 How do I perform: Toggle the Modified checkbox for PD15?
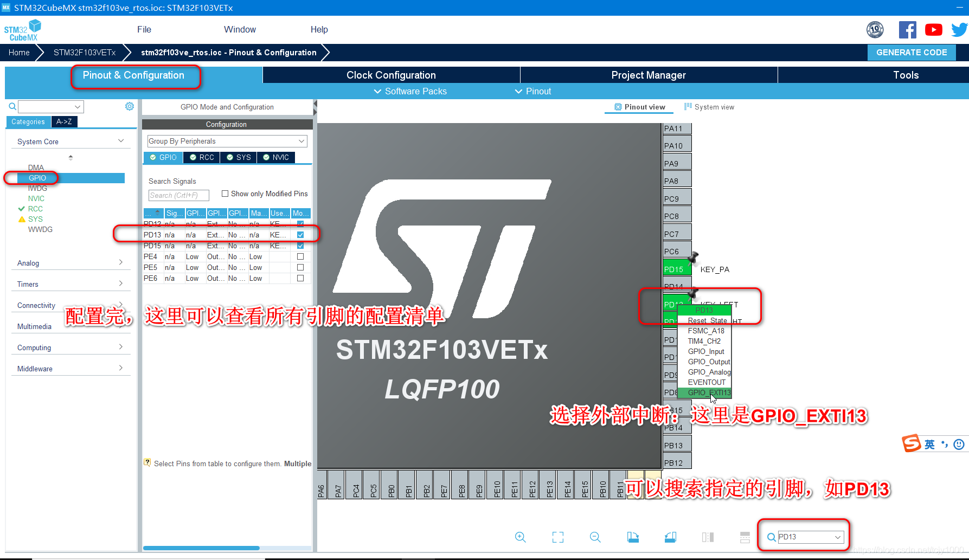300,246
